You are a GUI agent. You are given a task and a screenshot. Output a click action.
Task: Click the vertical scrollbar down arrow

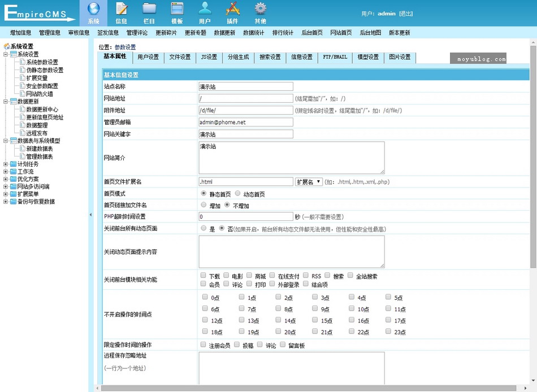533,380
